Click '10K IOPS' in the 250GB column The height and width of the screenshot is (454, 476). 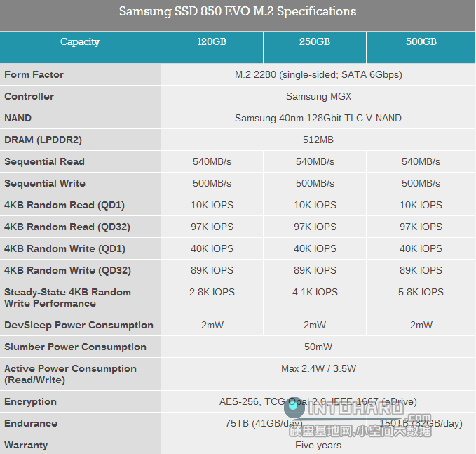point(315,205)
